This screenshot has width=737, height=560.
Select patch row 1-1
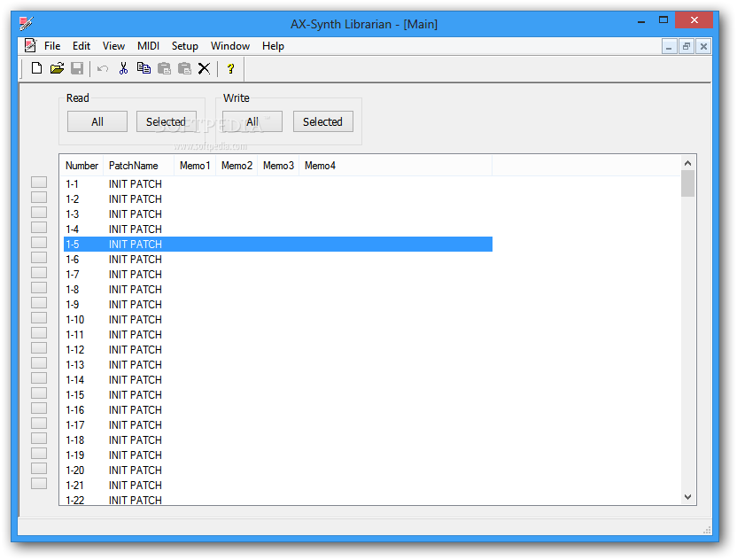278,183
